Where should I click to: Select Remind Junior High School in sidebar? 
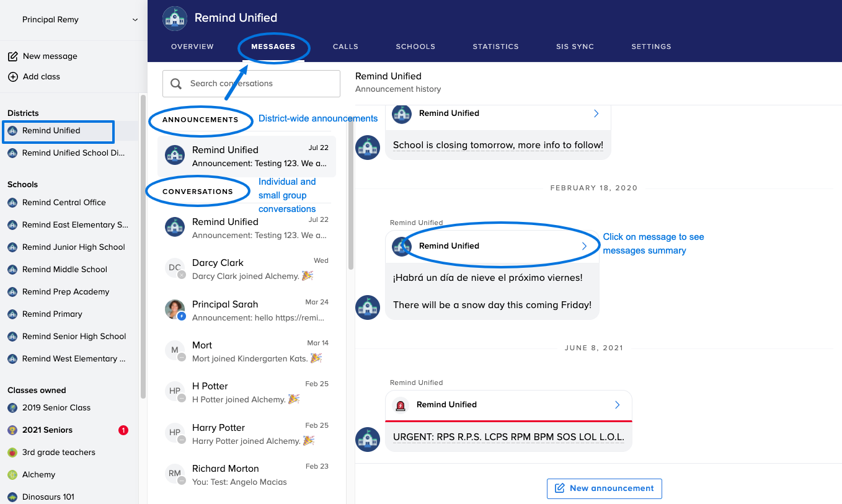(73, 247)
